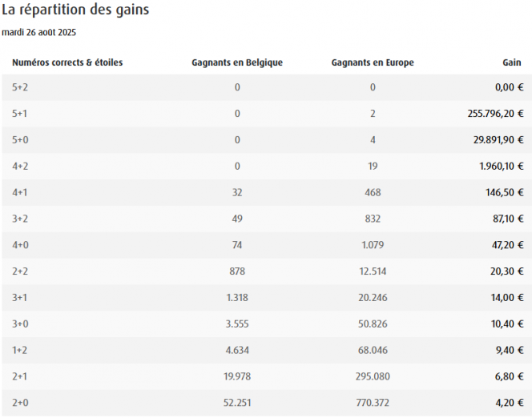Screen dimensions: 532x418
Task: Click the 29.891,90 € gain value
Action: click(x=498, y=140)
